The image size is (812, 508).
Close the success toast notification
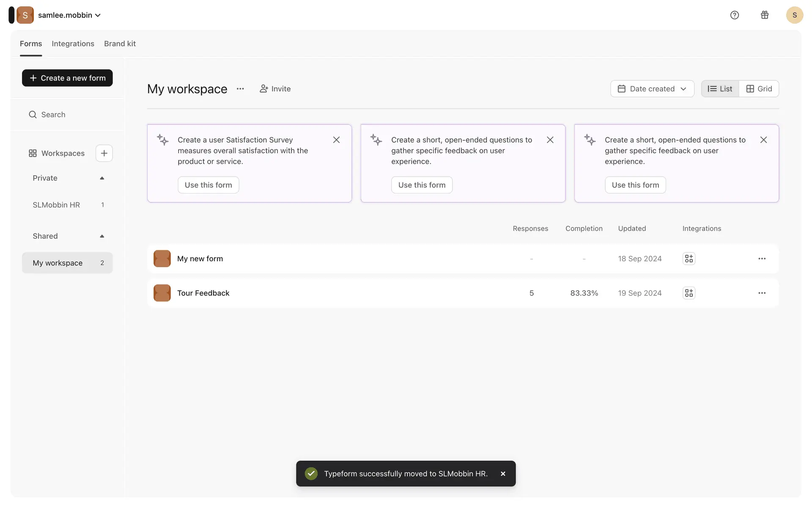[503, 474]
